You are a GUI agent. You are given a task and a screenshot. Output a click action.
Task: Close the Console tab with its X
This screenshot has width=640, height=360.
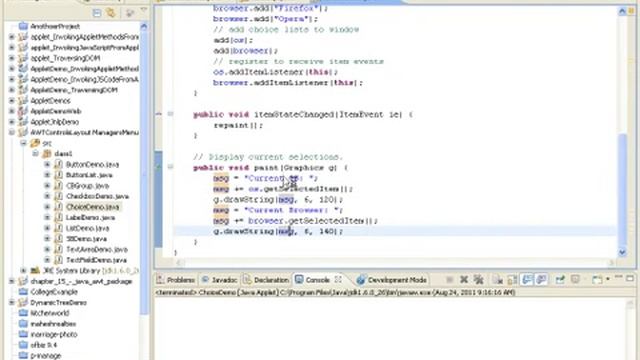tap(338, 280)
